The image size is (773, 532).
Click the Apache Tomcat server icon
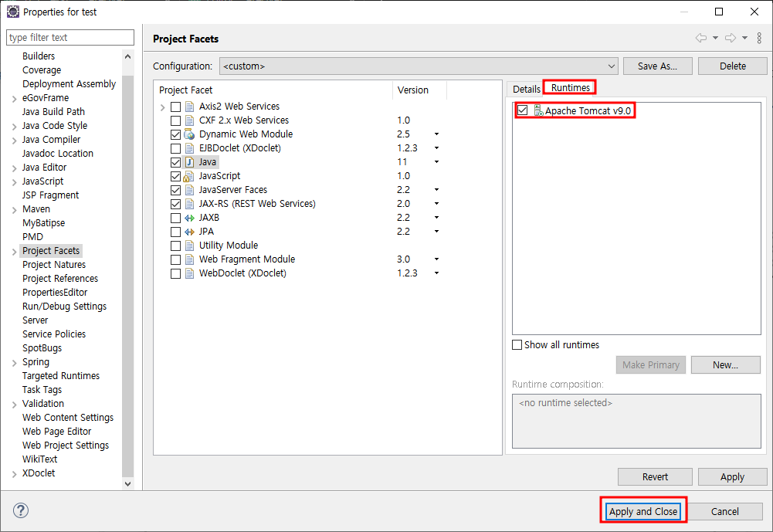click(x=538, y=111)
